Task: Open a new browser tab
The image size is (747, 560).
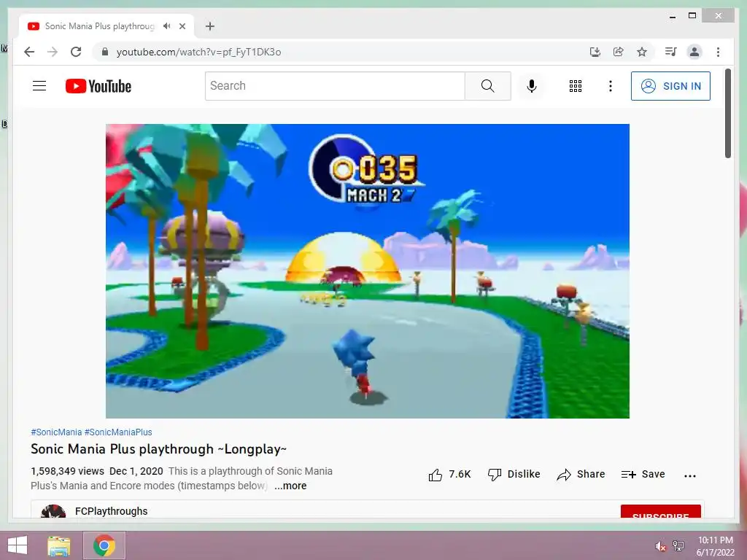Action: point(210,26)
